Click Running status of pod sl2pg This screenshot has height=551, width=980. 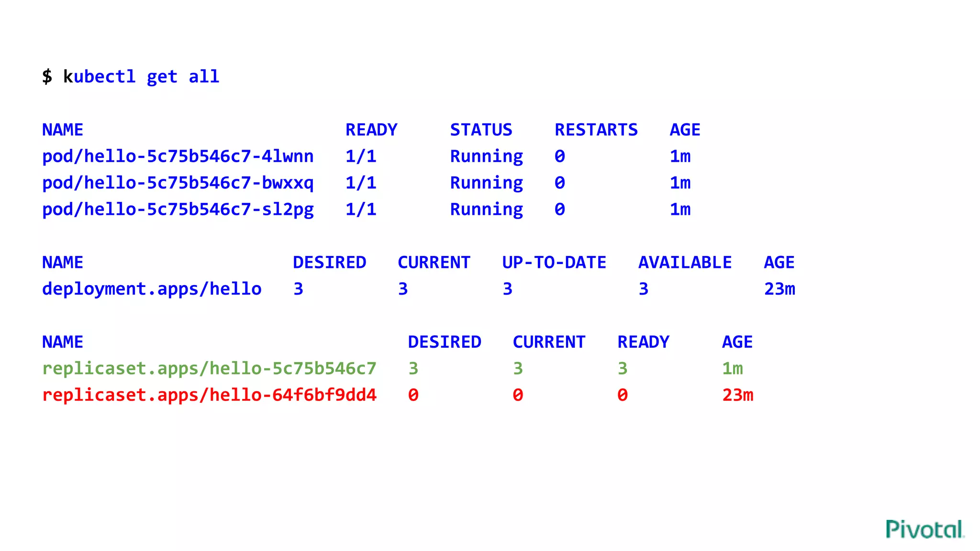[x=487, y=209]
